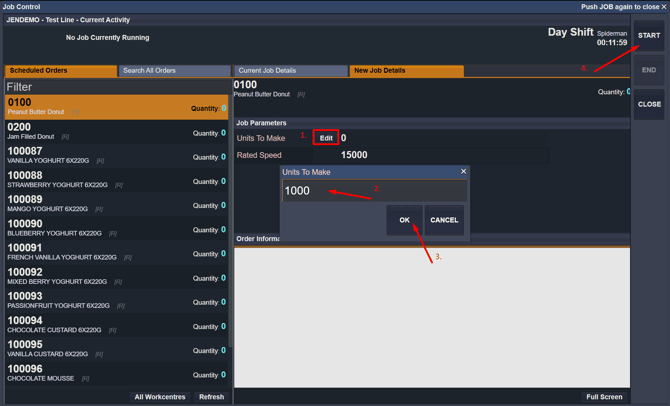
Task: Cancel the Units To Make dialog
Action: click(x=444, y=220)
